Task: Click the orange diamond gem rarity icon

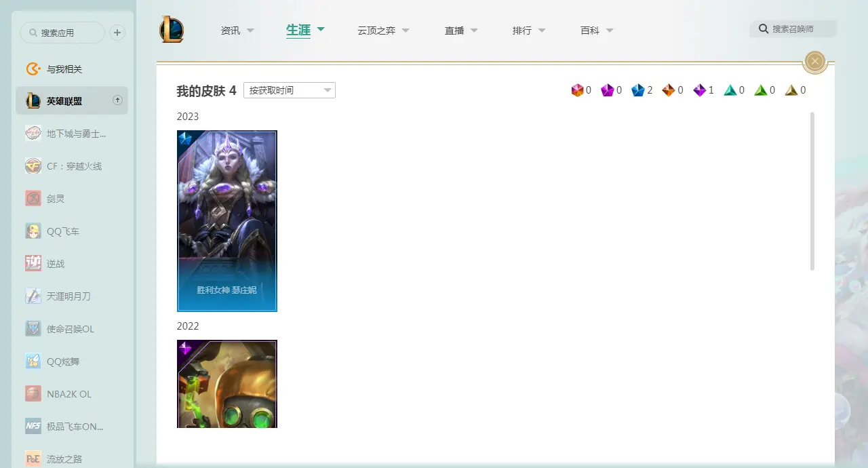Action: (669, 90)
